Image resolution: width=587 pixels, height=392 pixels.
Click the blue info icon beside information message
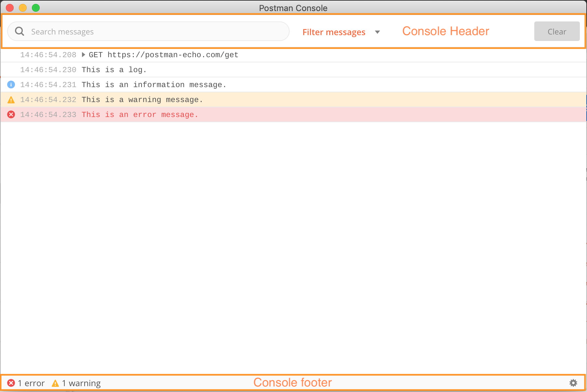point(11,85)
